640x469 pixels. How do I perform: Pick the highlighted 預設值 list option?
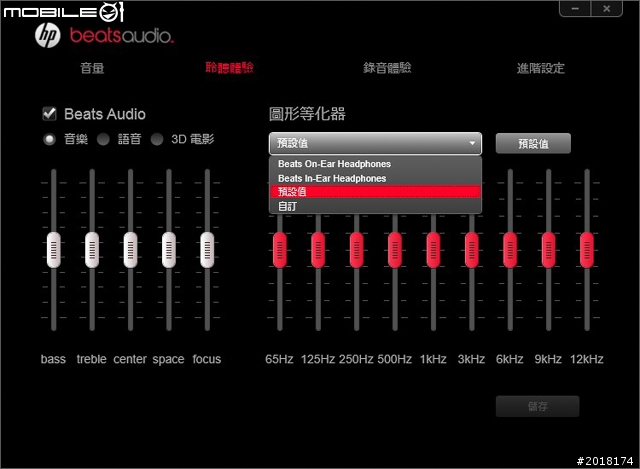pyautogui.click(x=375, y=192)
